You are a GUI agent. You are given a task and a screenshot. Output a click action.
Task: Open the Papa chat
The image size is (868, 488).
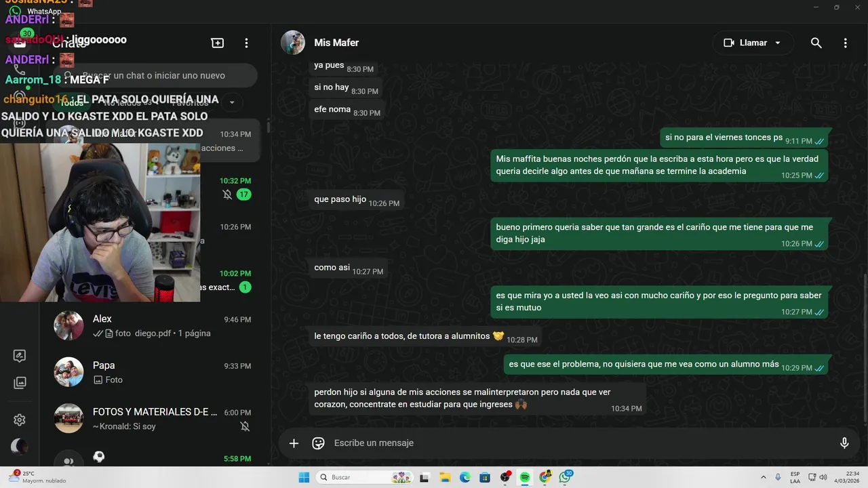(154, 373)
